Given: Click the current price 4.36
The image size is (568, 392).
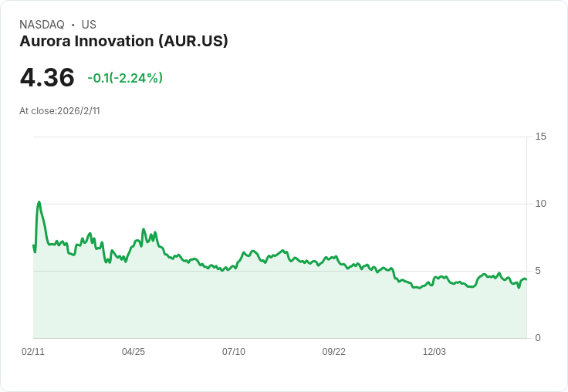Looking at the screenshot, I should pos(47,78).
